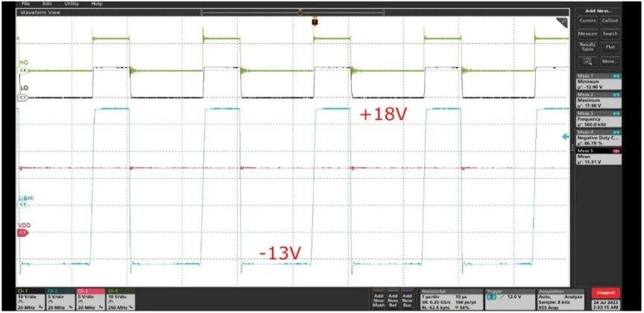Viewport: 644px width, 313px height.
Task: Click the Add New Ref icon
Action: [393, 299]
